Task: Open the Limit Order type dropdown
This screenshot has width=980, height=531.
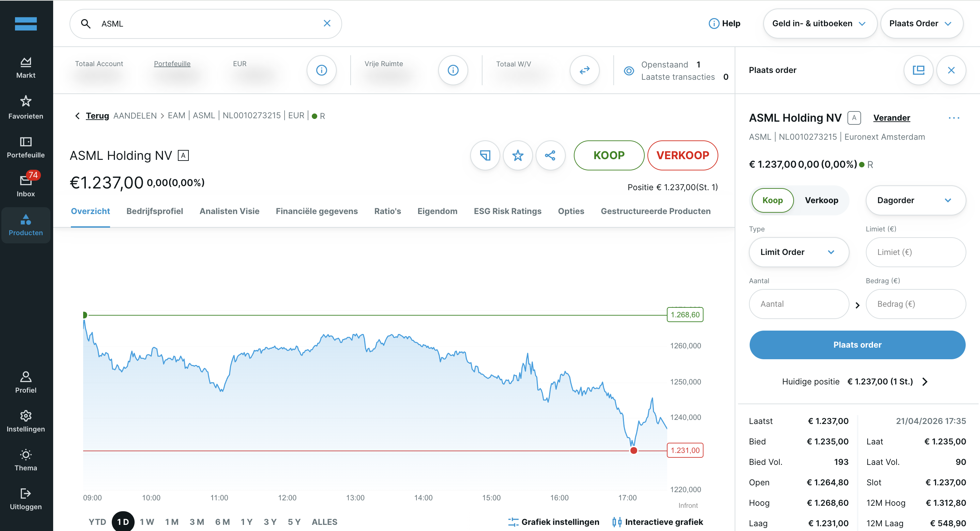Action: (798, 252)
